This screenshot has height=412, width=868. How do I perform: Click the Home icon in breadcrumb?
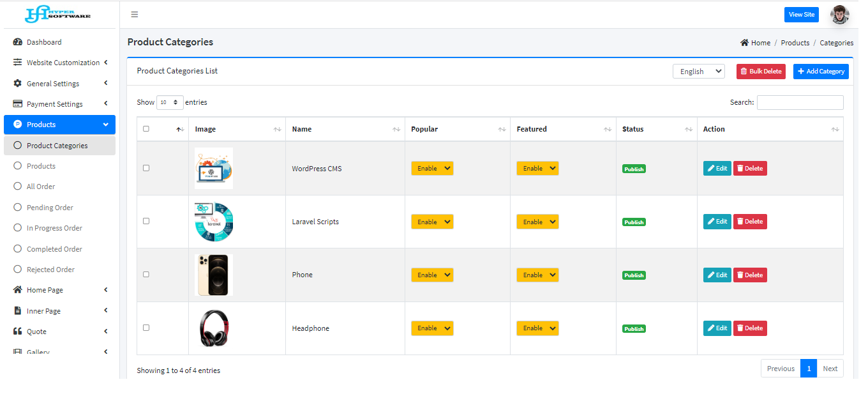pyautogui.click(x=744, y=43)
